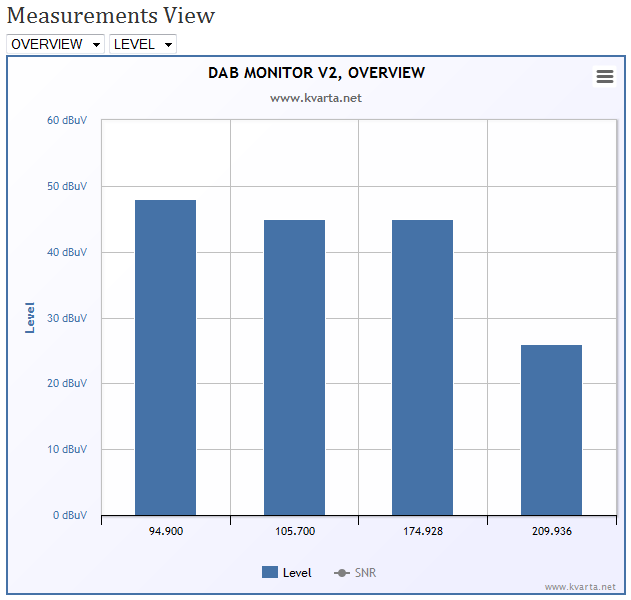Select the 94.900 frequency bar

[x=165, y=357]
